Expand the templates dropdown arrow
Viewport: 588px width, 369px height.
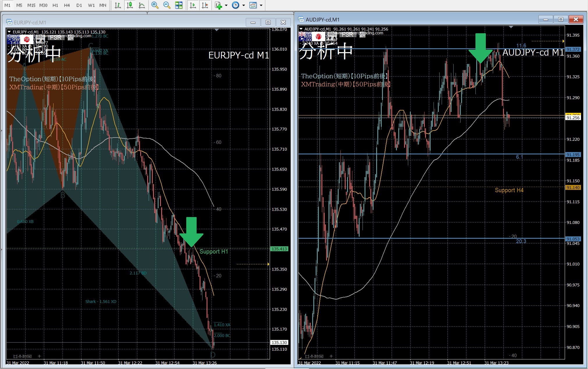(261, 5)
